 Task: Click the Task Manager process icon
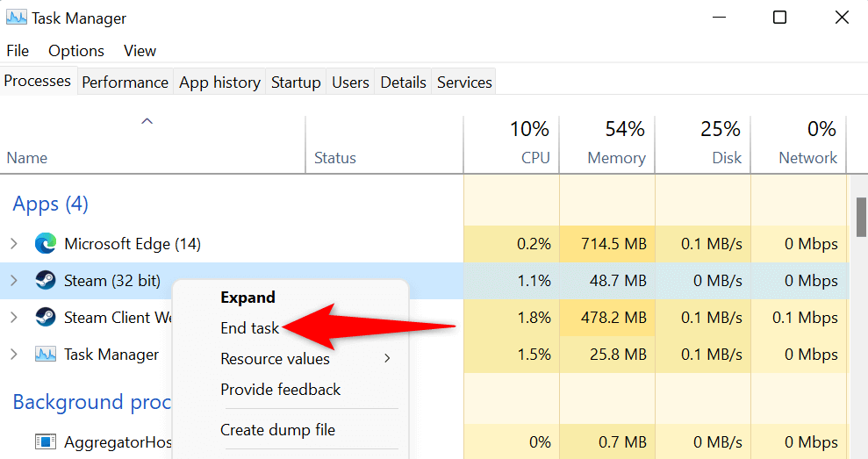tap(46, 355)
